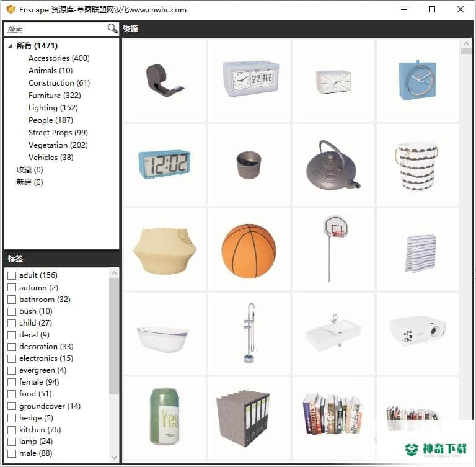
Task: Select the basketball hoop pole asset
Action: click(x=333, y=249)
